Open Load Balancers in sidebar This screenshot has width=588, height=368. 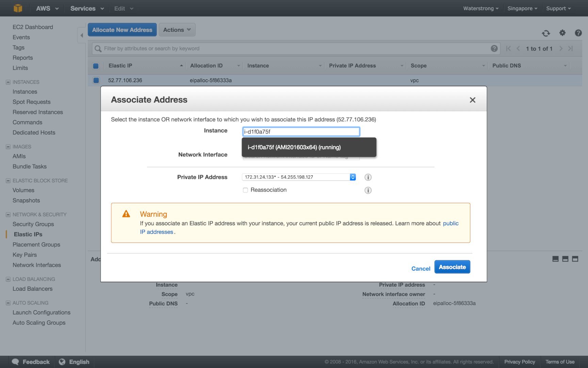coord(32,289)
